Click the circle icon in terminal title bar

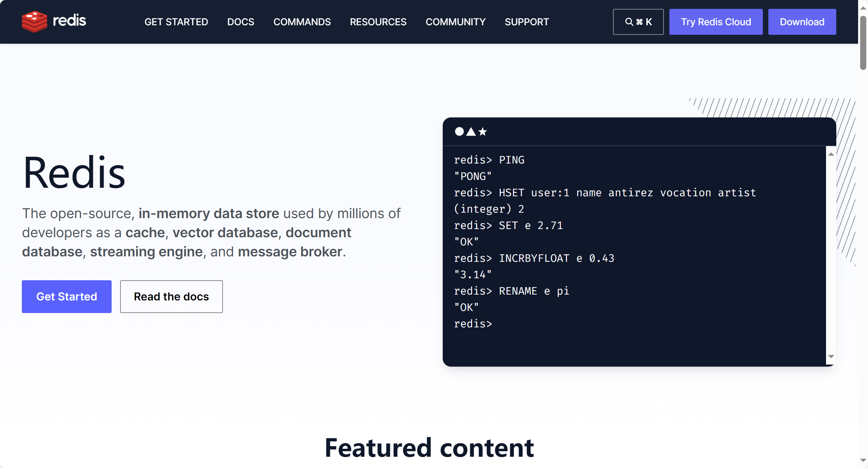459,131
